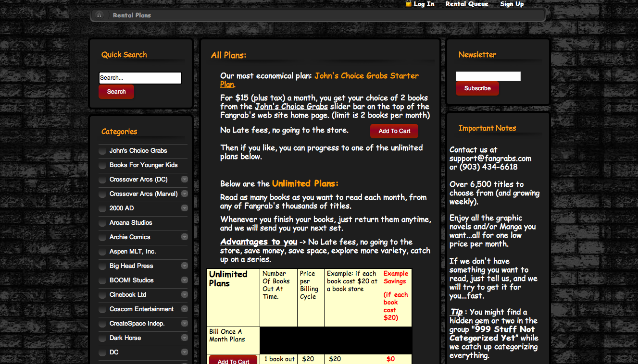
Task: Select the 'Price per Billing Cycle' cell
Action: 311,298
